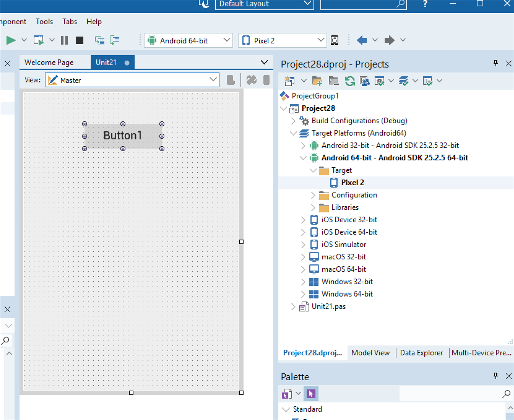Select the Palette arrow pointer tool

[x=311, y=394]
